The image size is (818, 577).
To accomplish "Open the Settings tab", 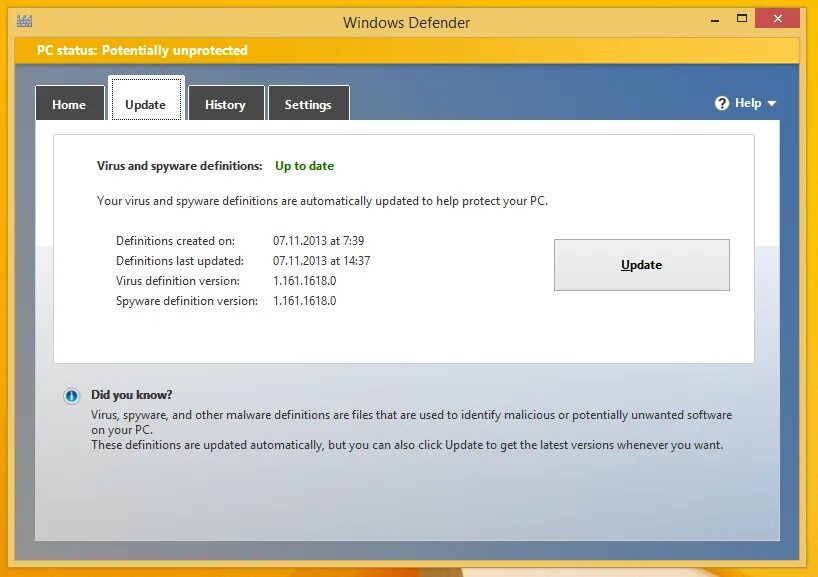I will point(308,103).
